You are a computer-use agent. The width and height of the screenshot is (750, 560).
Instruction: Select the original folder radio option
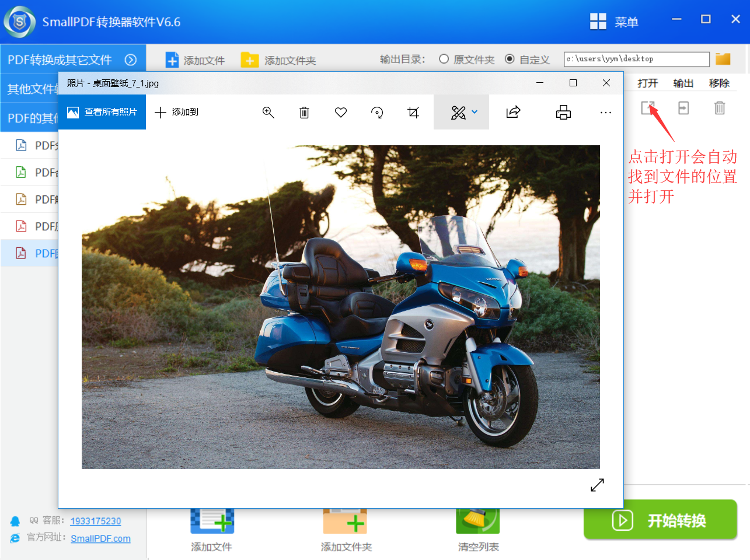(444, 59)
